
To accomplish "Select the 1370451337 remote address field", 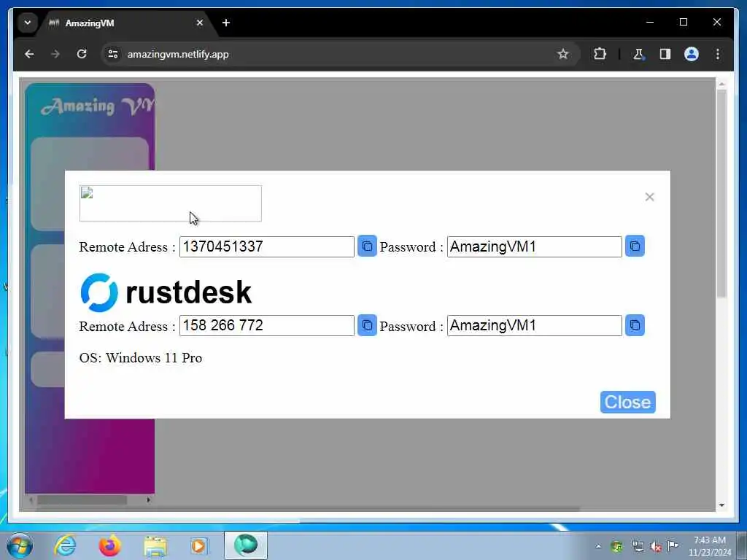I will [267, 246].
